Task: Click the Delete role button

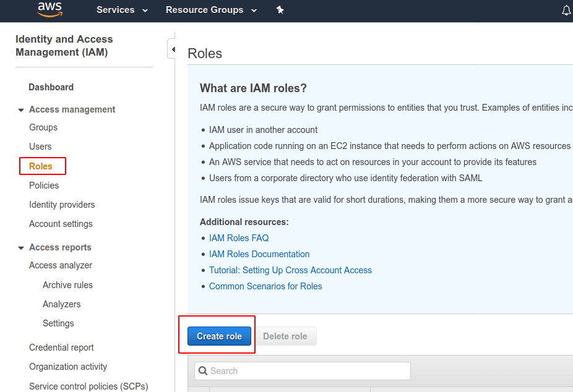Action: pyautogui.click(x=285, y=336)
